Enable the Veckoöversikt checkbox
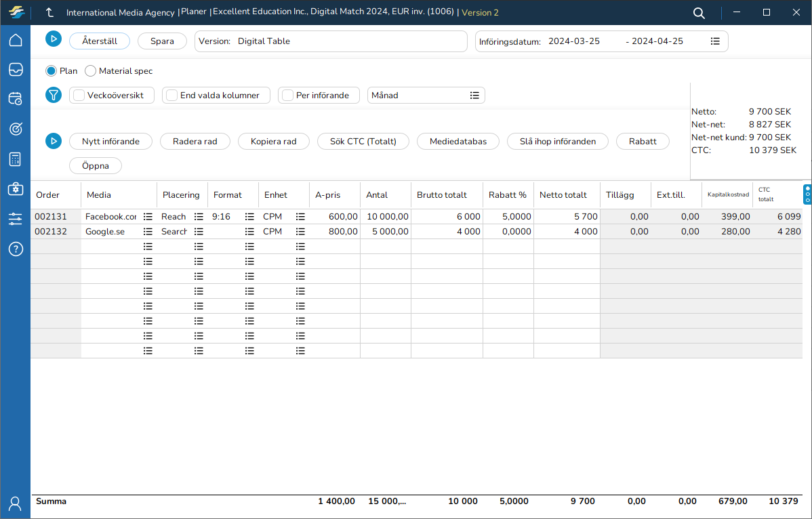This screenshot has width=812, height=519. (79, 96)
